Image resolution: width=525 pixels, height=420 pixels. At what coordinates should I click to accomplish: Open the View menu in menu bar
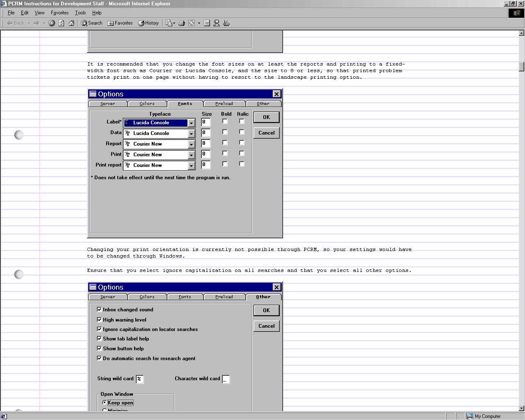39,13
